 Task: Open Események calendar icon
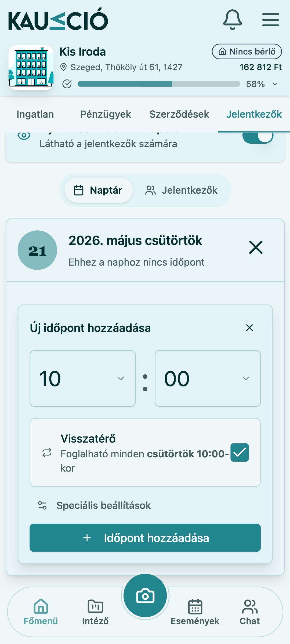pos(195,606)
